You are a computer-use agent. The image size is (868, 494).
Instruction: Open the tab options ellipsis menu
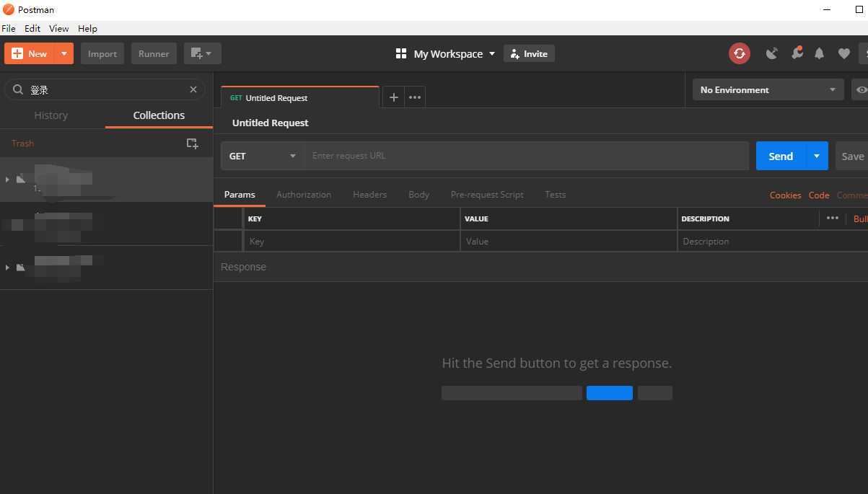pyautogui.click(x=415, y=97)
